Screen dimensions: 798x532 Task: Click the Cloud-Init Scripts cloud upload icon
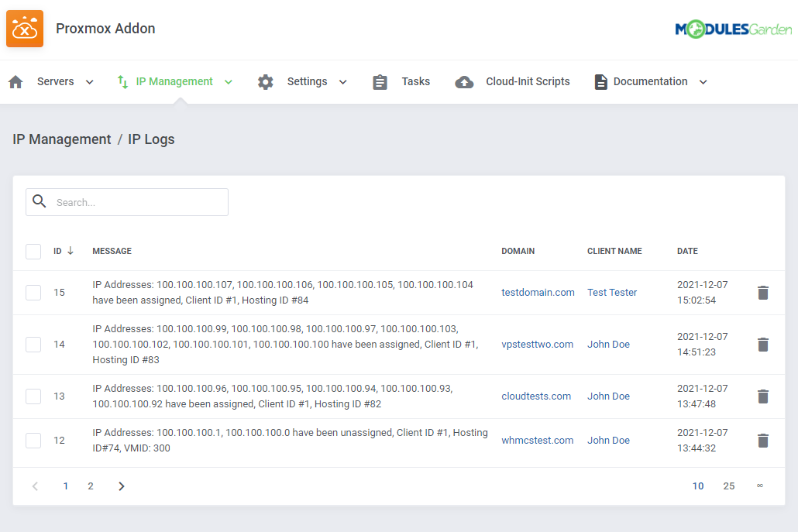pos(464,82)
